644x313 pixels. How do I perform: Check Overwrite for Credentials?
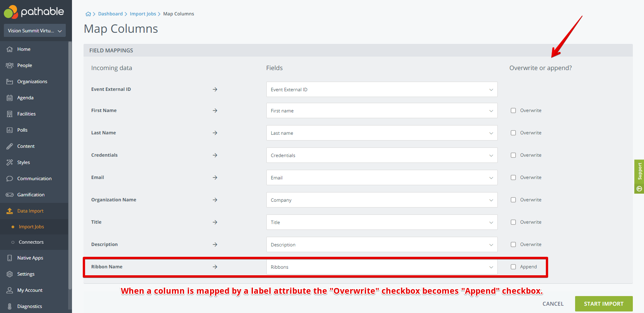tap(513, 155)
